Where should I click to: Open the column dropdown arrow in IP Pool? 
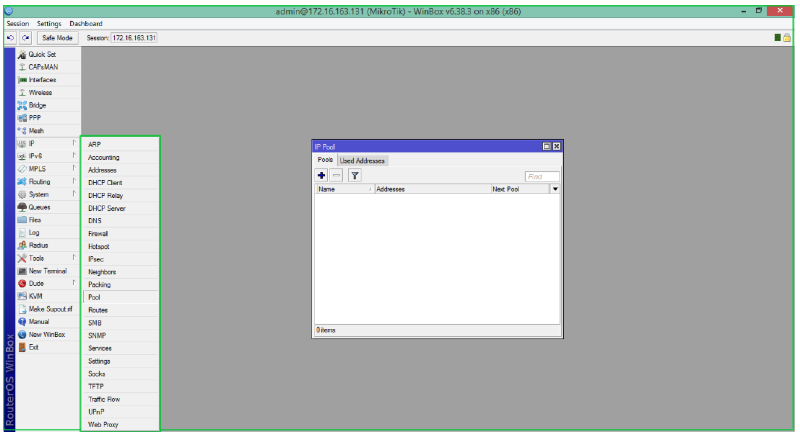point(555,189)
